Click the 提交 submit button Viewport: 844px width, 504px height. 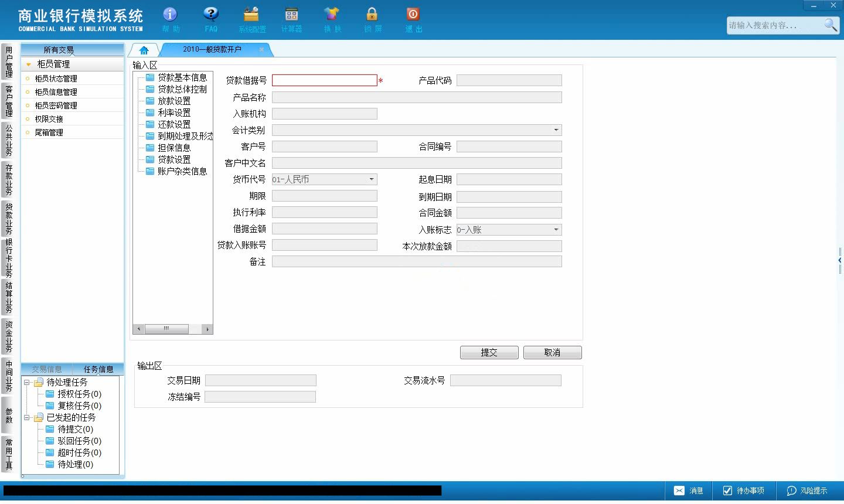489,352
